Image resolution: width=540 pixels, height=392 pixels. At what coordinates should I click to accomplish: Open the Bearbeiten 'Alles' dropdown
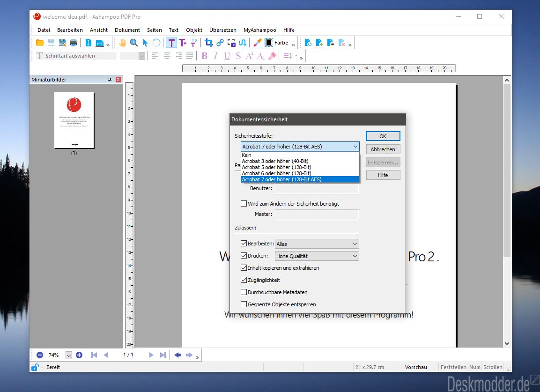(x=317, y=244)
